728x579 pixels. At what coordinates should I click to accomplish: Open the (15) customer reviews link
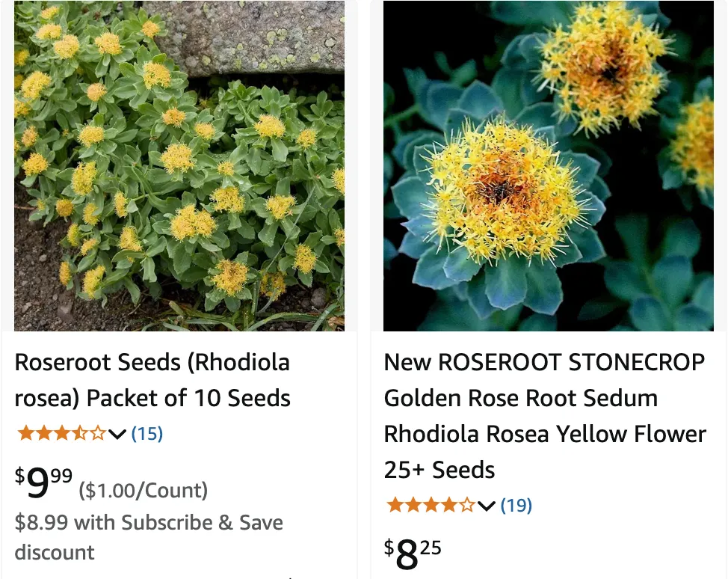pyautogui.click(x=147, y=434)
